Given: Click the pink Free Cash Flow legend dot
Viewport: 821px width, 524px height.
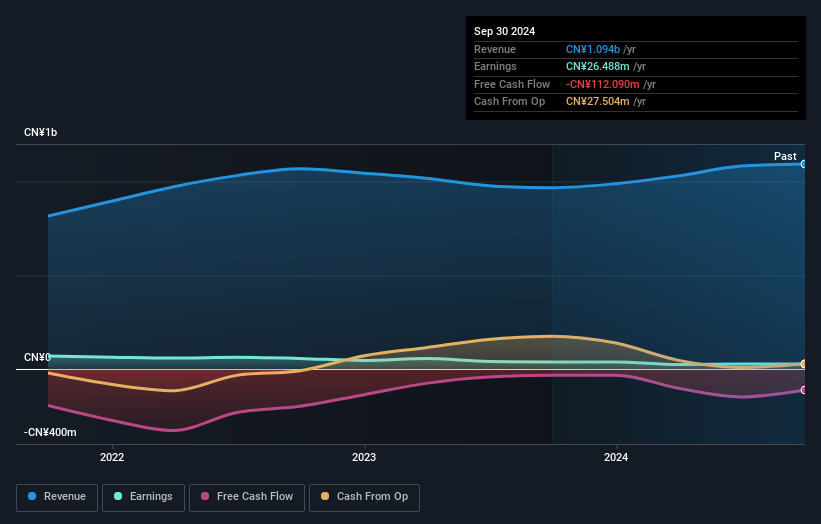Looking at the screenshot, I should [205, 496].
